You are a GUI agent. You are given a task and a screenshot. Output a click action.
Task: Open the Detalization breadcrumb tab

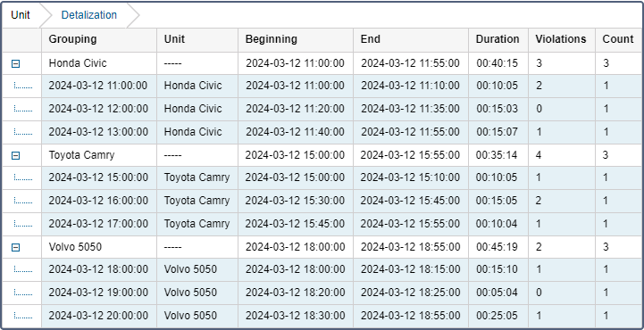[88, 15]
